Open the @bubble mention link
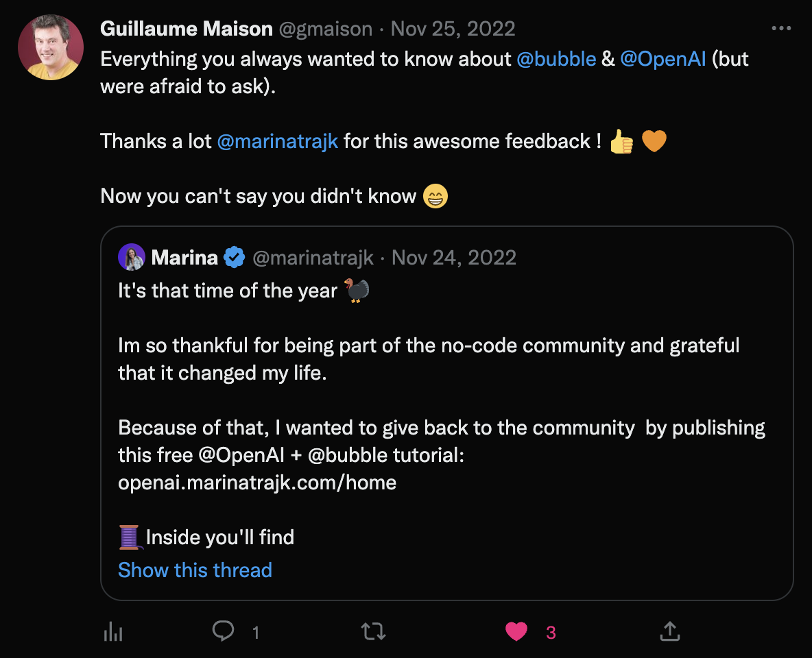This screenshot has width=812, height=658. tap(556, 59)
